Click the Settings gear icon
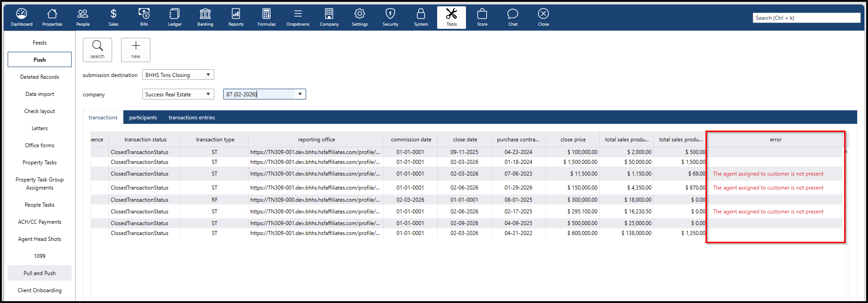 pos(360,18)
